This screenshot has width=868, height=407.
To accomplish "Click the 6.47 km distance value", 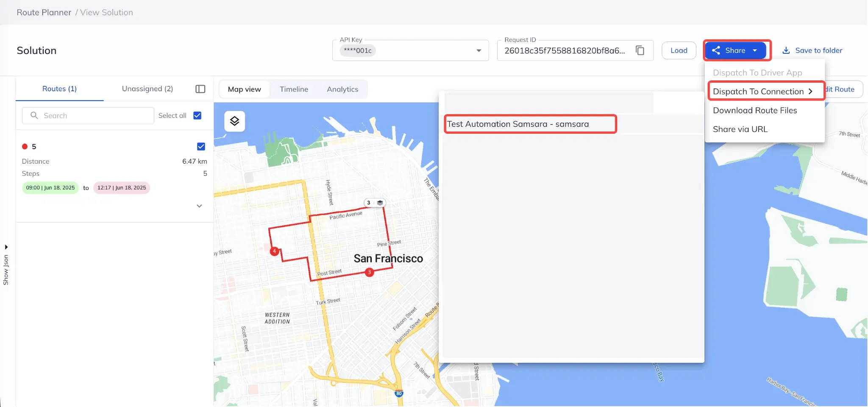I will point(195,162).
